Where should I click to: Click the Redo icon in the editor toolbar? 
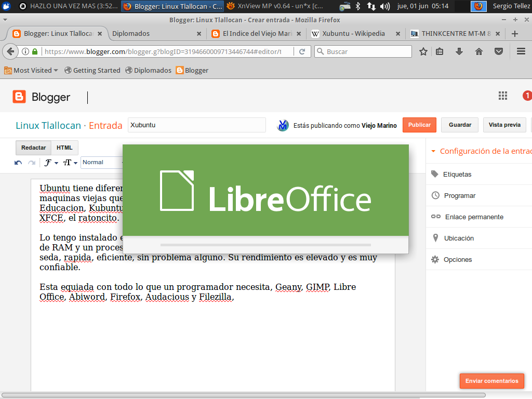point(32,163)
